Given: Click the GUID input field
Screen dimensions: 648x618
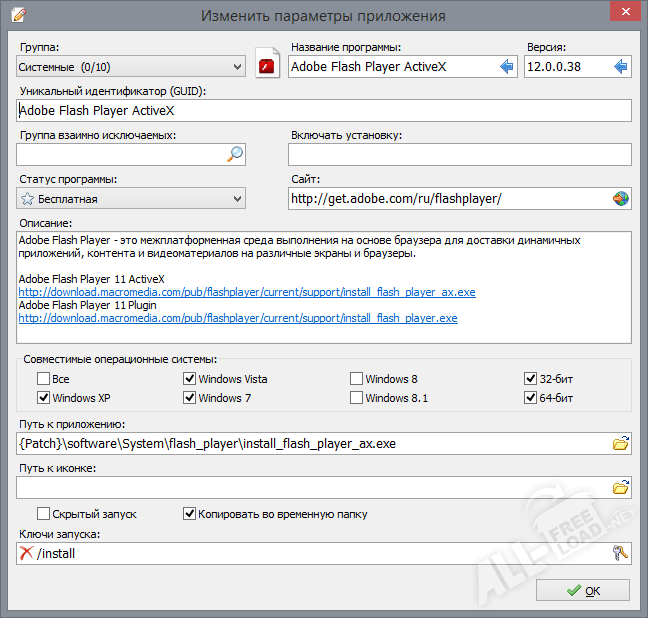Looking at the screenshot, I should click(x=324, y=111).
